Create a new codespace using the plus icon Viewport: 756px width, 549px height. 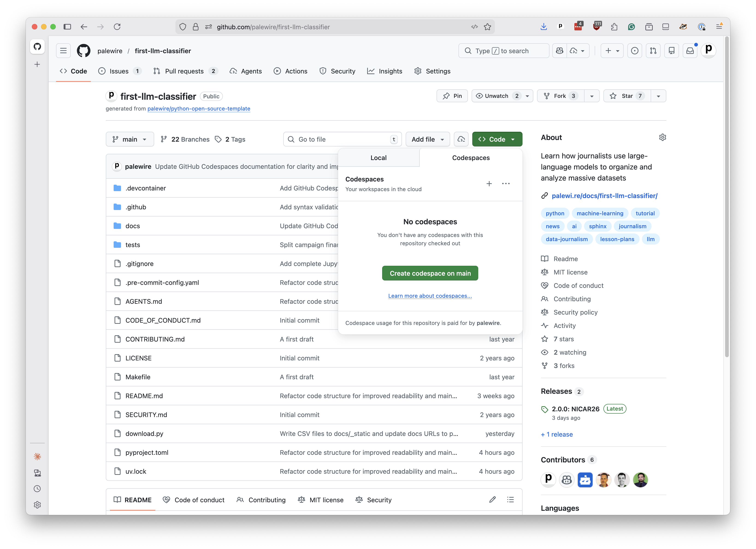(x=489, y=184)
